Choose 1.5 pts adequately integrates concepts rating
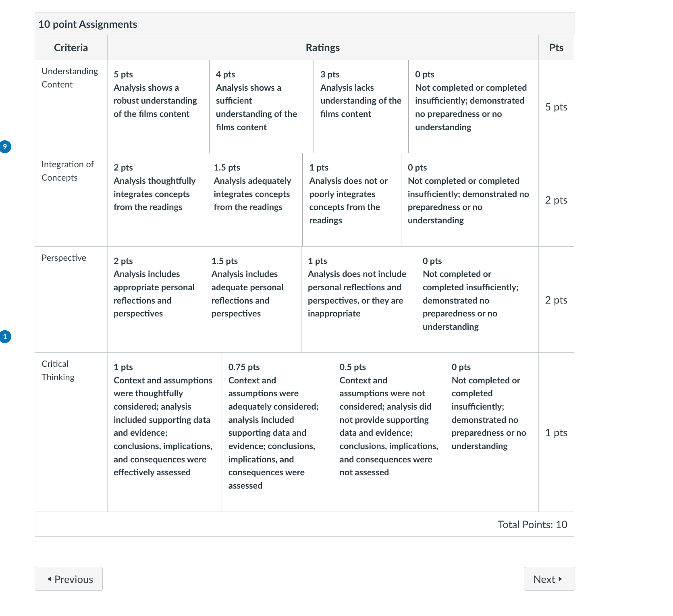 click(255, 200)
